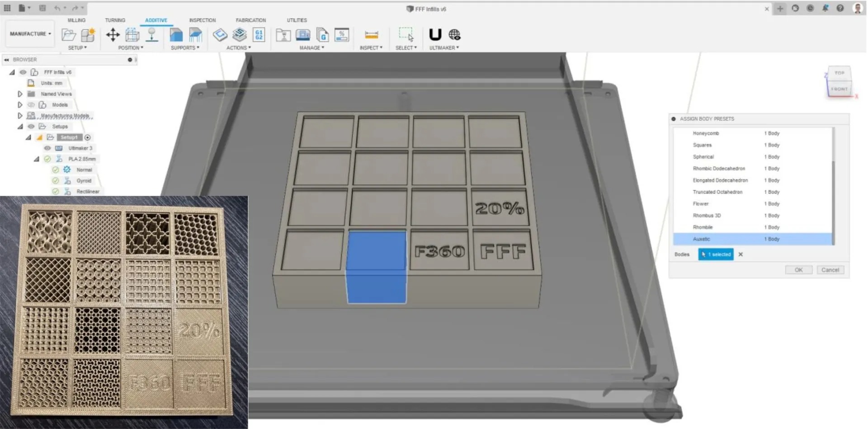
Task: Switch to the MILLING ribbon tab
Action: pyautogui.click(x=76, y=20)
